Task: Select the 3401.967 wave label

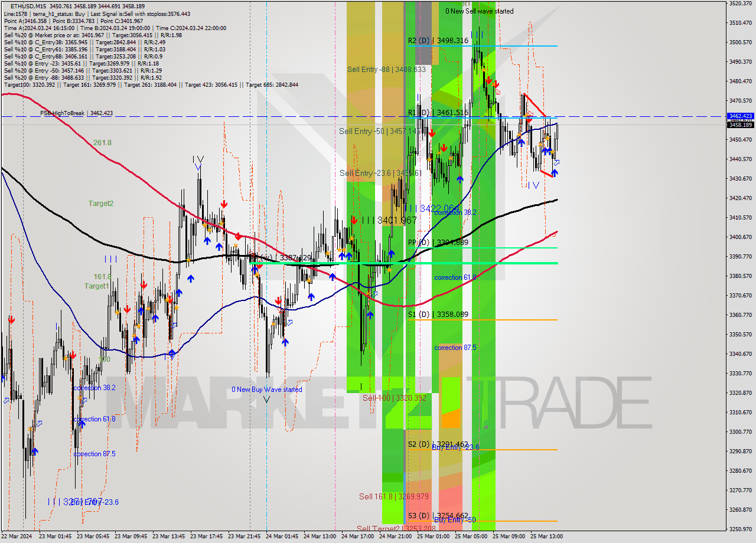Action: pyautogui.click(x=390, y=220)
